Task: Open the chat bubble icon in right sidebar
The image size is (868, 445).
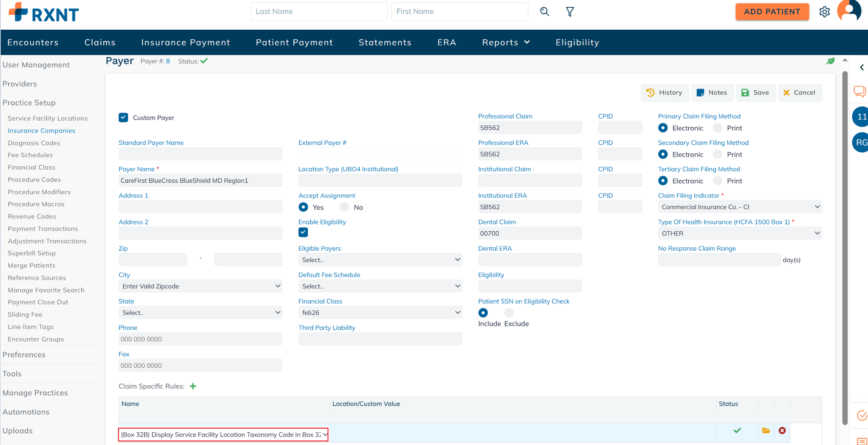Action: click(x=860, y=91)
